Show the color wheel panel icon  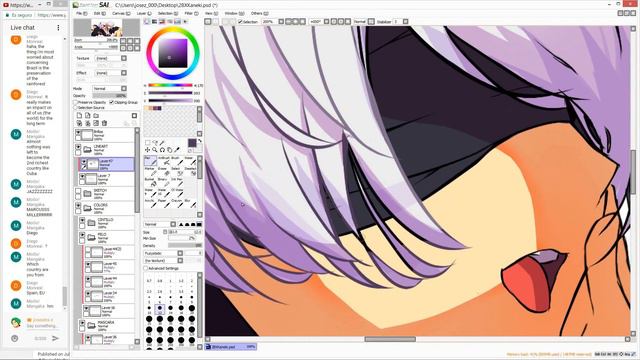[147, 21]
